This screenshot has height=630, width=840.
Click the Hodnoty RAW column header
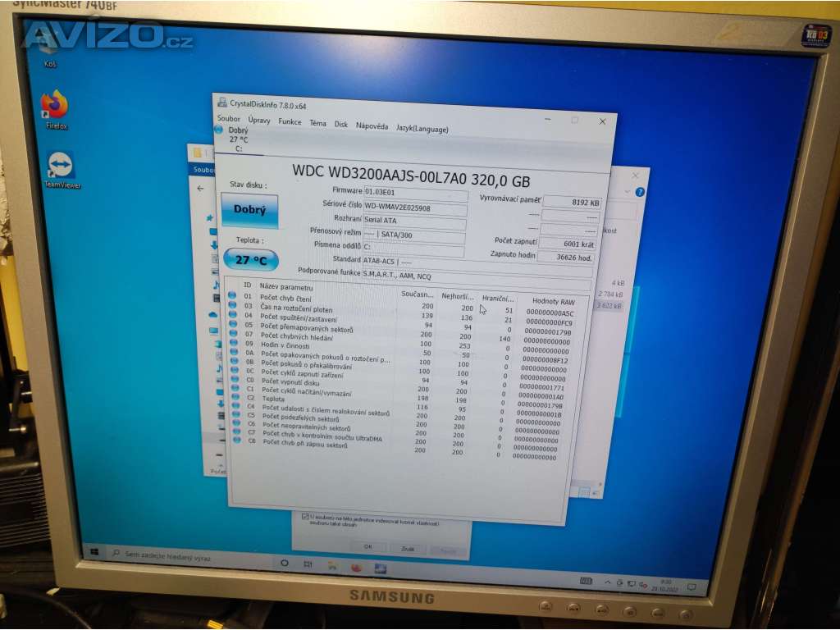coord(553,302)
